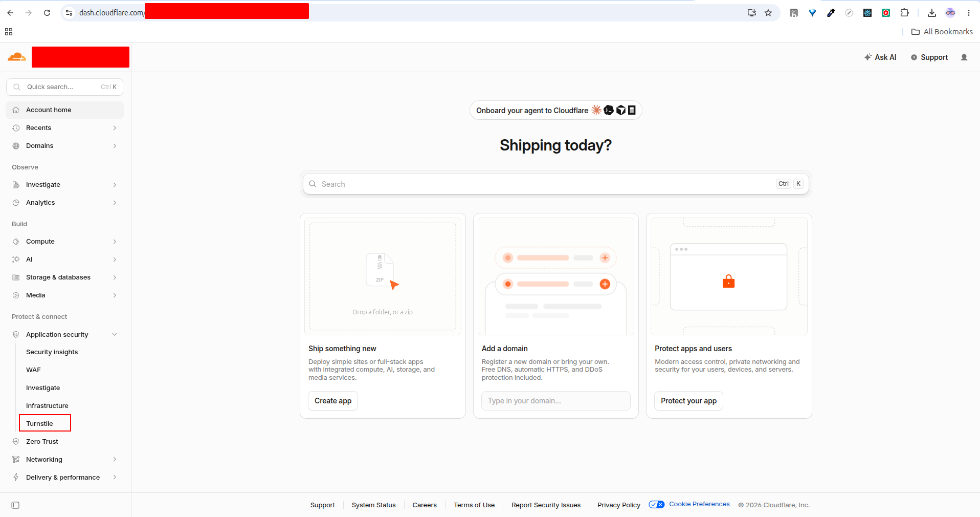The height and width of the screenshot is (517, 980).
Task: Click the Networking icon
Action: click(16, 460)
